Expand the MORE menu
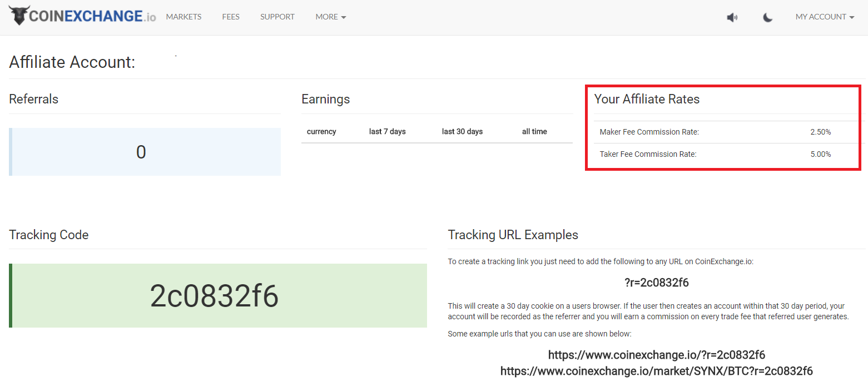This screenshot has width=868, height=391. click(x=330, y=17)
